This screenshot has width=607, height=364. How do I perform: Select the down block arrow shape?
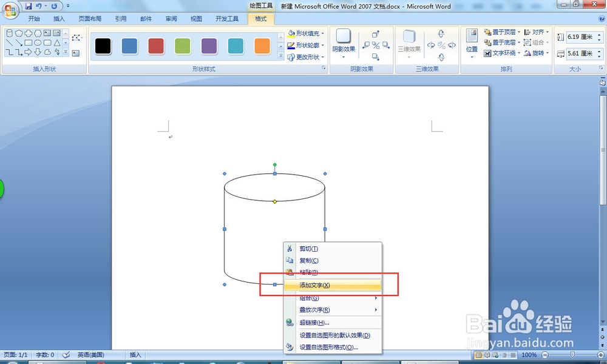pyautogui.click(x=38, y=52)
